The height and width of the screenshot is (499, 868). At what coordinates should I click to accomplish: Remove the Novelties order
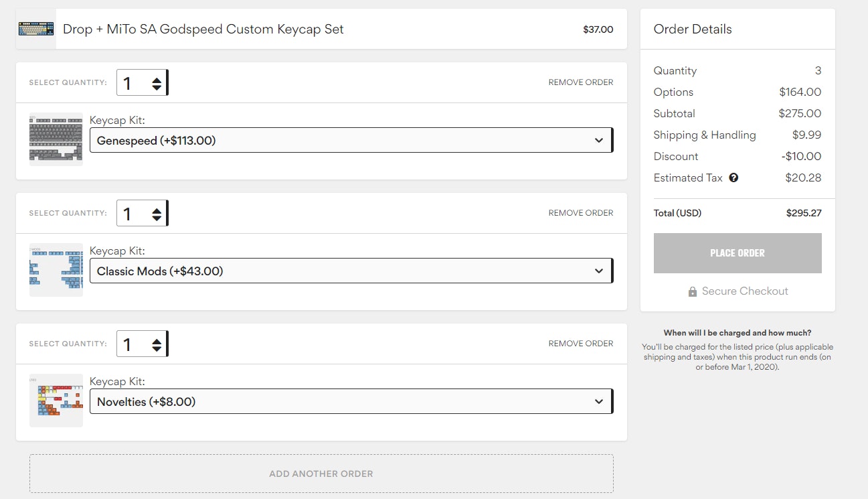pos(580,344)
